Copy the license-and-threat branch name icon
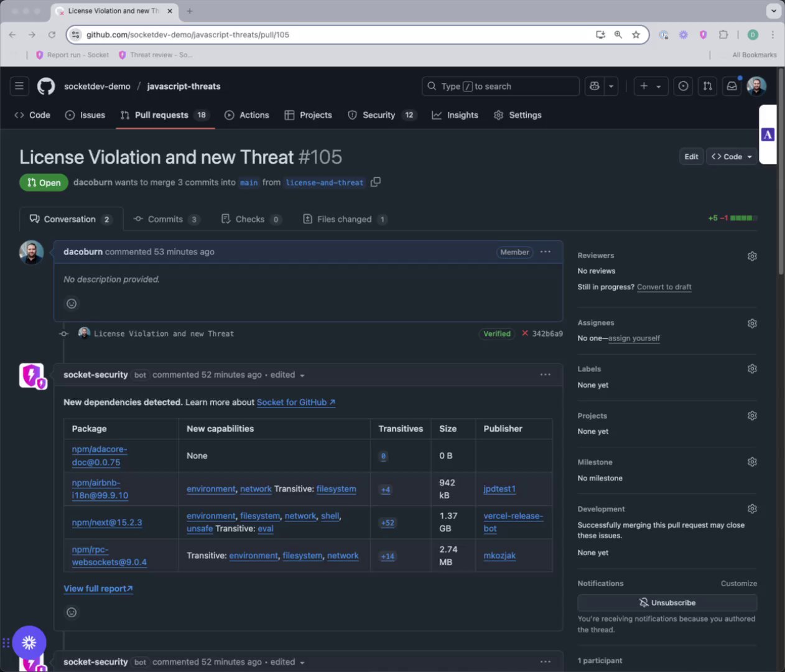The height and width of the screenshot is (672, 785). 375,182
